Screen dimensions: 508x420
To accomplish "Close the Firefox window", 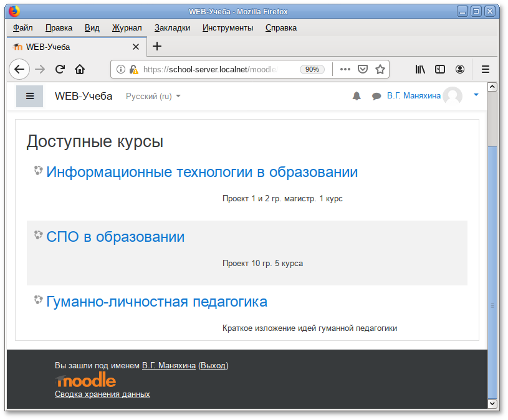I will point(490,12).
